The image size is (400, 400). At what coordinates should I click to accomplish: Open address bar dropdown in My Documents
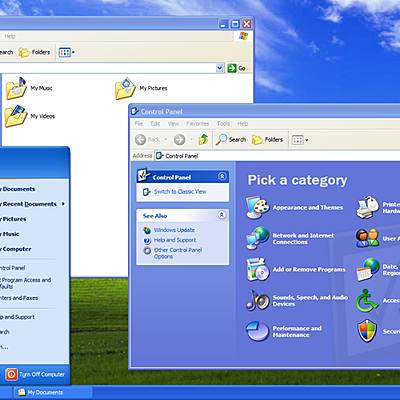(x=220, y=68)
